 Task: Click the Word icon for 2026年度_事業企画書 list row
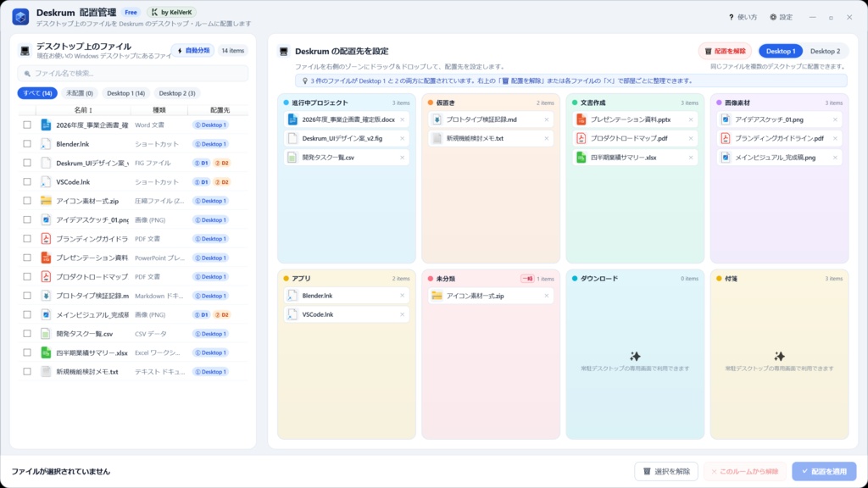[x=46, y=125]
